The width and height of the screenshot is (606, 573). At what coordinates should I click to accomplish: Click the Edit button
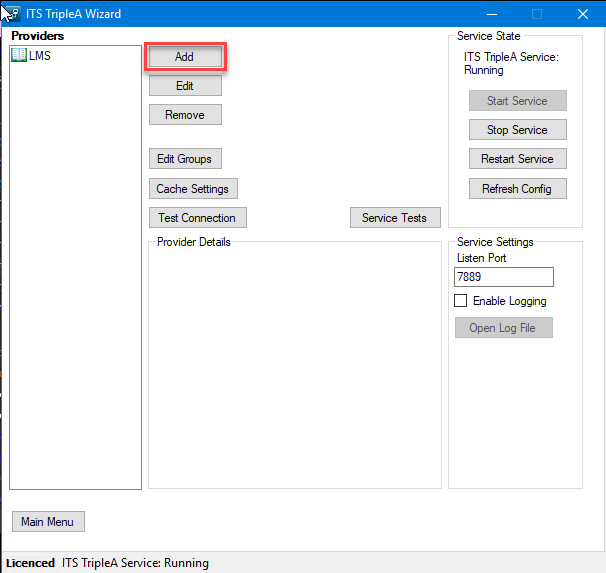pos(185,86)
